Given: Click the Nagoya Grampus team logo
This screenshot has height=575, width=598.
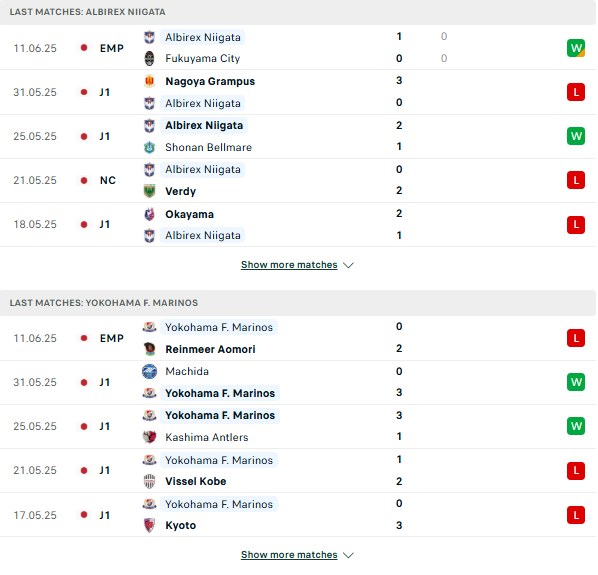Looking at the screenshot, I should 150,81.
